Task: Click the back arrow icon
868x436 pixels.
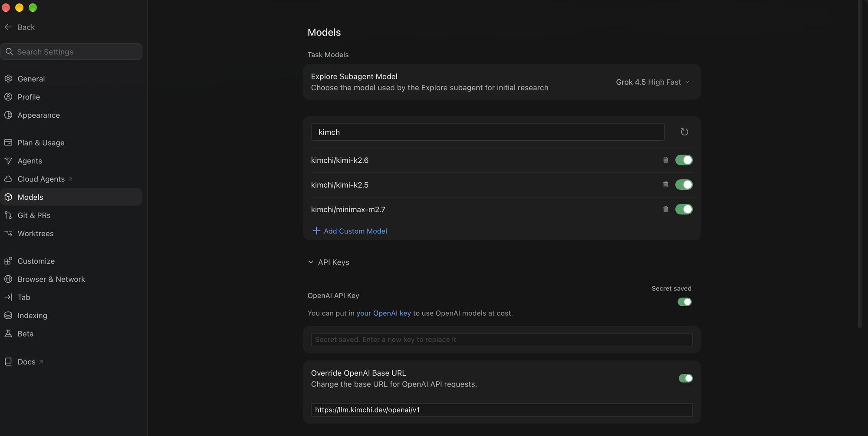Action: 8,27
